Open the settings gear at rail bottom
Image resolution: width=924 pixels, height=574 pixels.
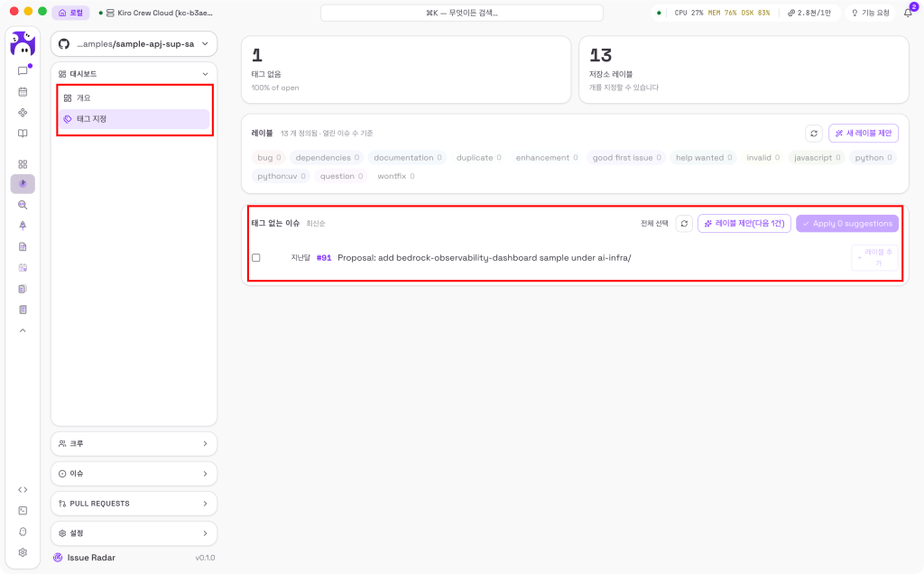[23, 552]
